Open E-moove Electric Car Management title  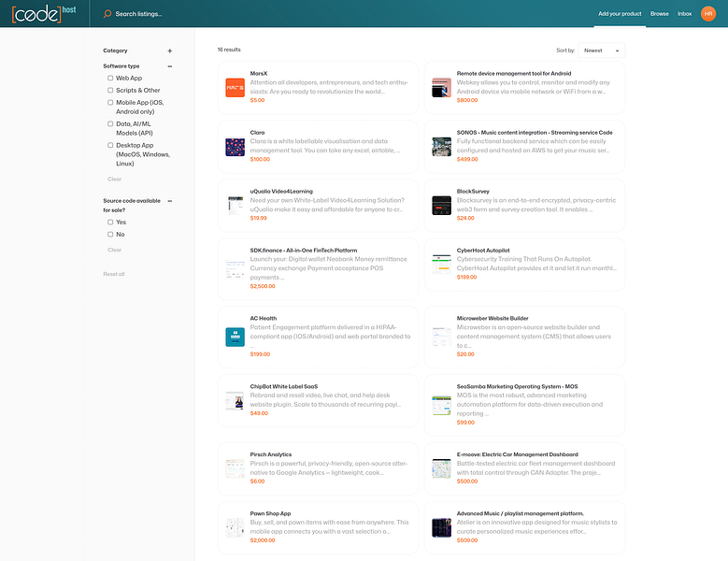[x=517, y=454]
